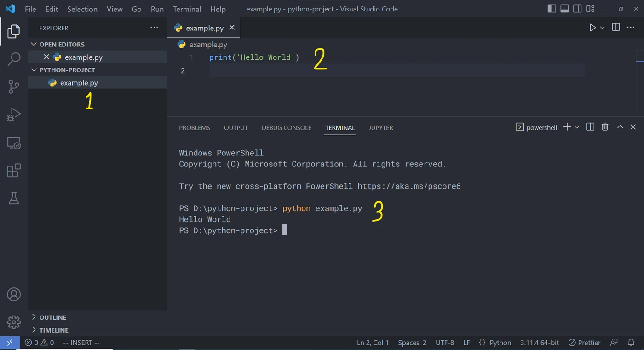The height and width of the screenshot is (350, 644).
Task: Open editor More Actions ellipsis
Action: point(631,28)
